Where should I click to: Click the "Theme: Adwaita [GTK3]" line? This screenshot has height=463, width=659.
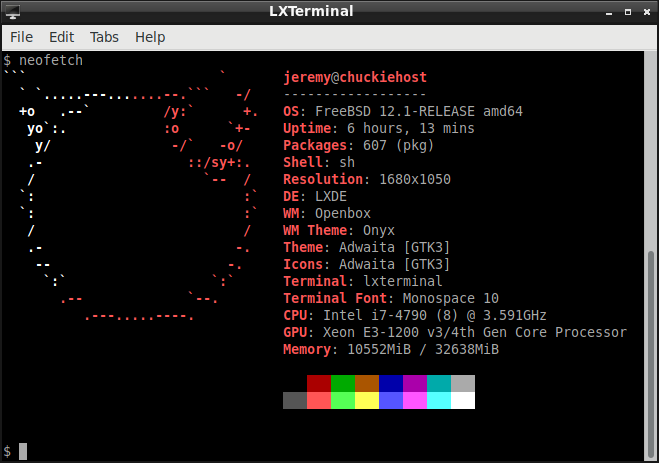point(366,247)
